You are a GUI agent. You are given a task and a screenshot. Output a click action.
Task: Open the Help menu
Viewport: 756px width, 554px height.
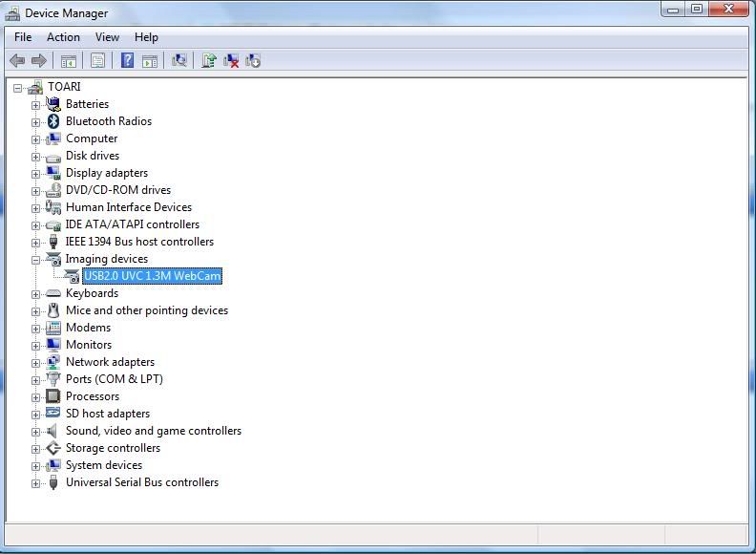click(146, 37)
